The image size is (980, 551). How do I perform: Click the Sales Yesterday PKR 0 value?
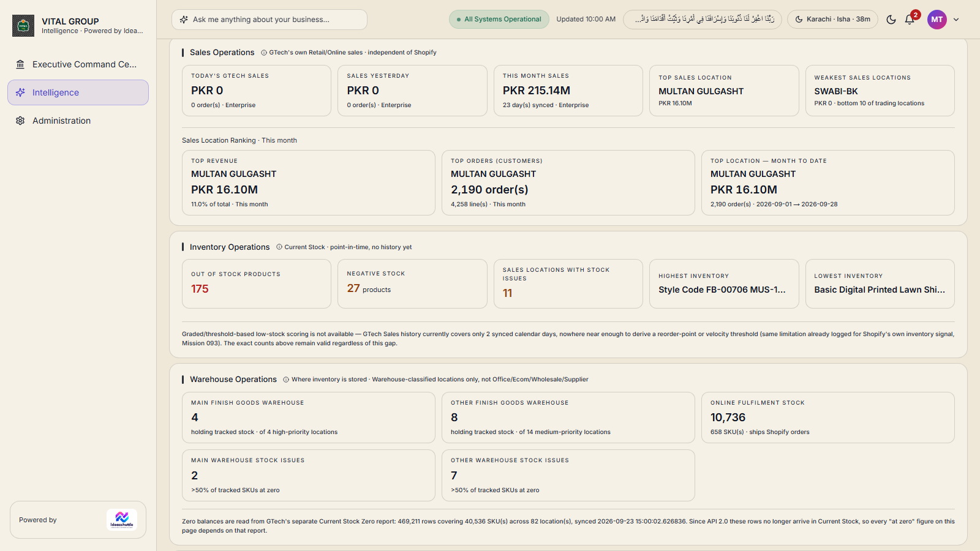[x=363, y=91]
